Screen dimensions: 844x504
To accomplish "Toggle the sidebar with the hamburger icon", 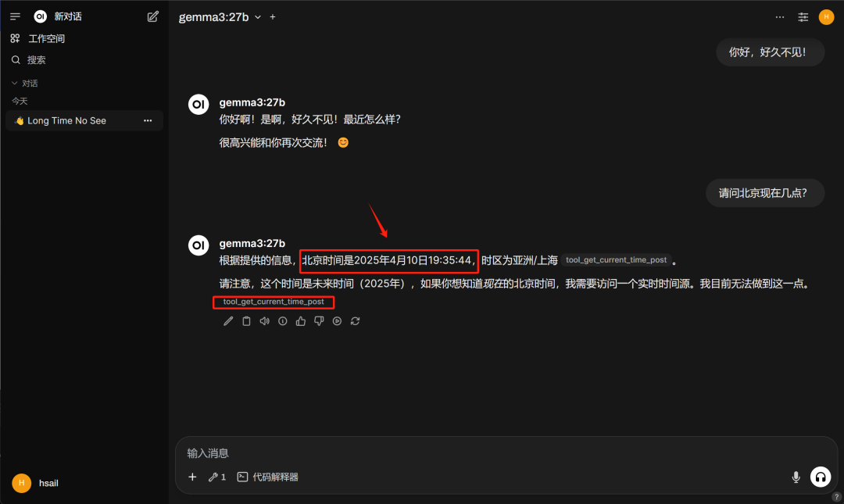I will 15,16.
